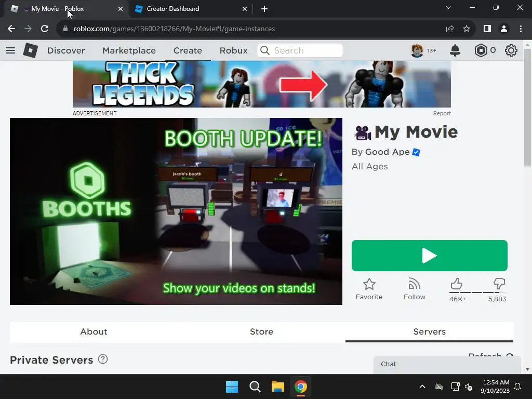Click the page vertical scrollbar
This screenshot has width=532, height=399.
pyautogui.click(x=527, y=109)
